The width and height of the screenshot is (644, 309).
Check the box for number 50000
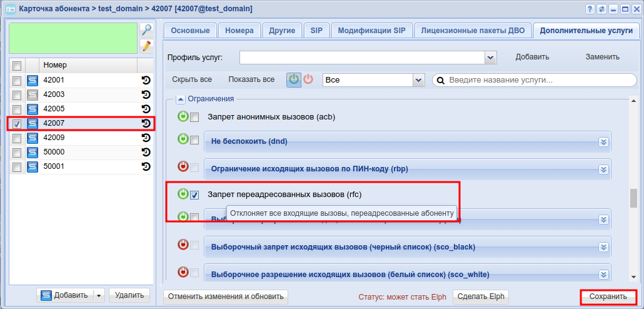point(17,153)
